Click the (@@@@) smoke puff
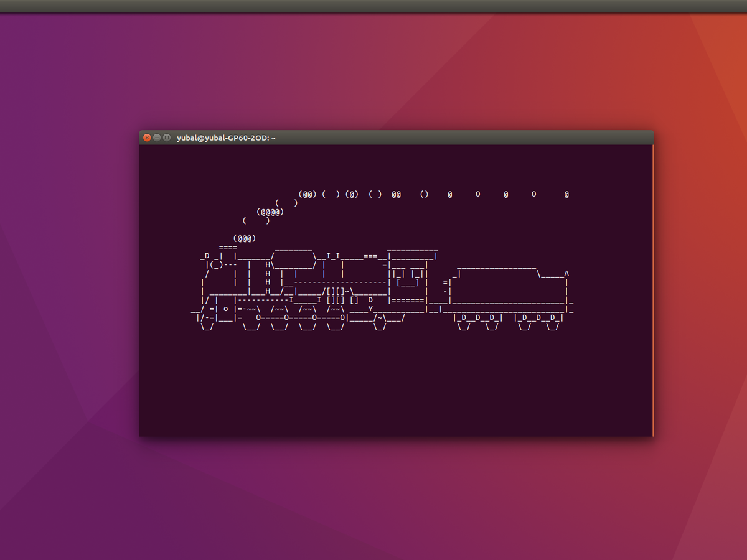The height and width of the screenshot is (560, 747). [x=270, y=212]
